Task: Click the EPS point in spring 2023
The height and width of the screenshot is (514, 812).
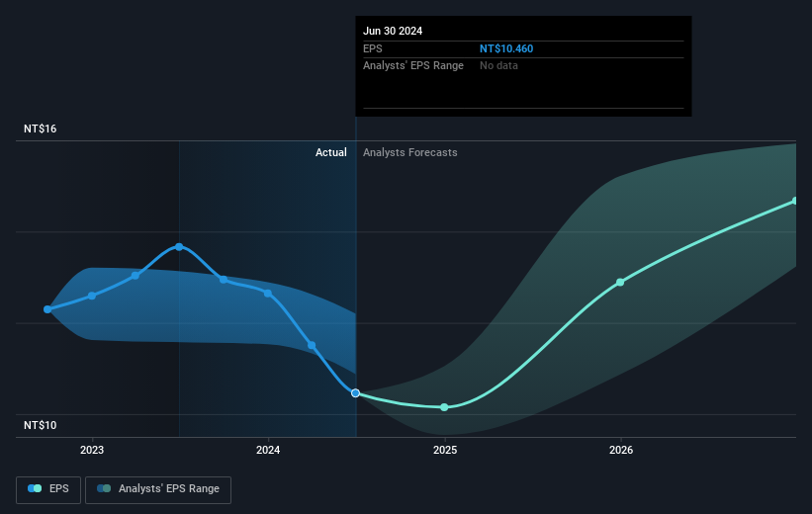Action: [x=135, y=276]
